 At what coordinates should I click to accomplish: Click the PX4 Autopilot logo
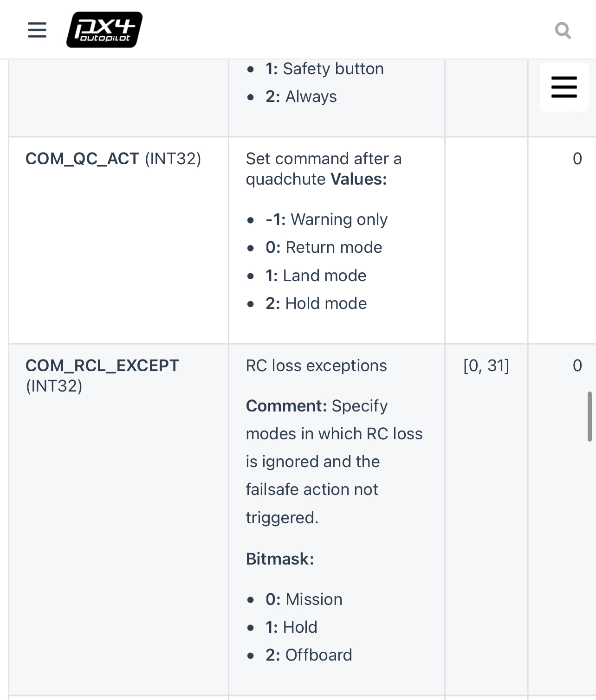(x=104, y=29)
